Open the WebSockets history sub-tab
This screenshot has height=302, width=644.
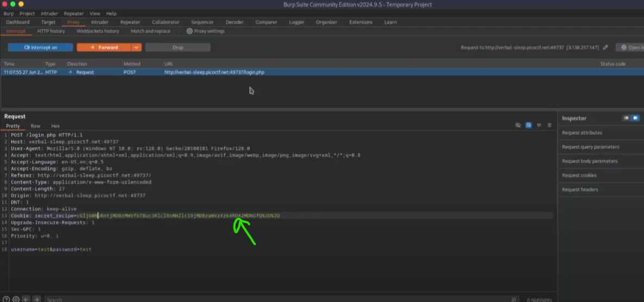pyautogui.click(x=98, y=31)
